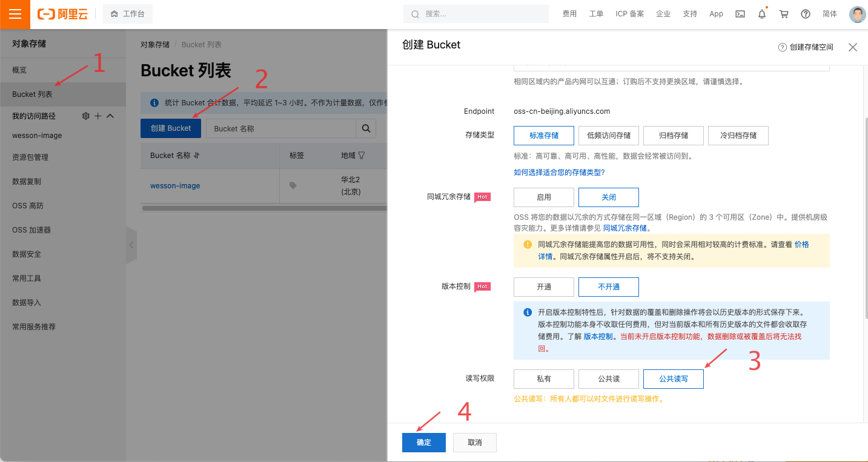
Task: Click the search magnifier in Bucket 名称 filter
Action: coord(366,128)
